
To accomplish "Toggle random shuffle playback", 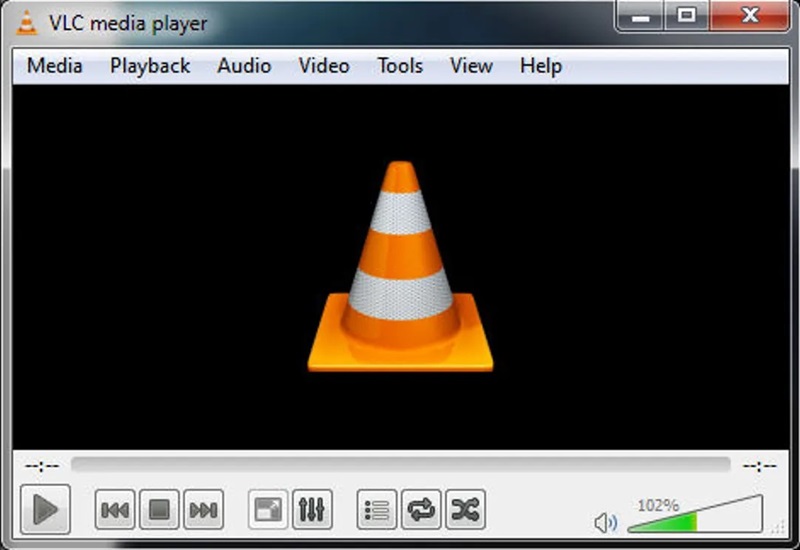I will [x=465, y=509].
